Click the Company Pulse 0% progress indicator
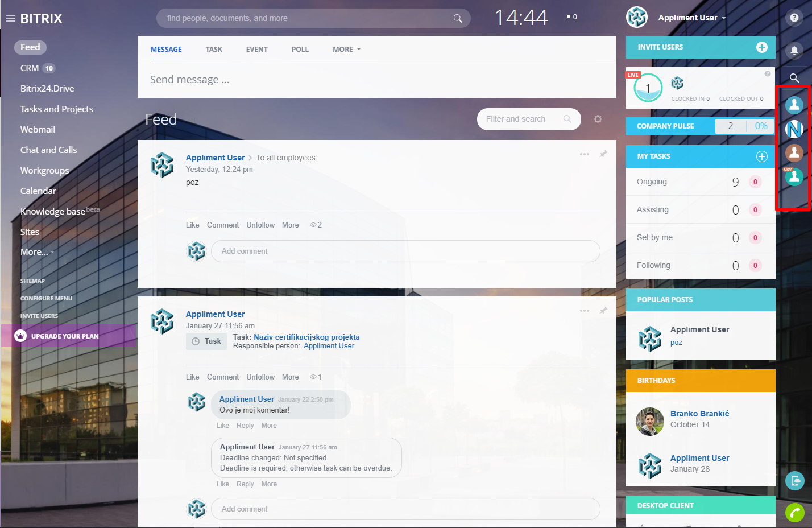 [761, 126]
